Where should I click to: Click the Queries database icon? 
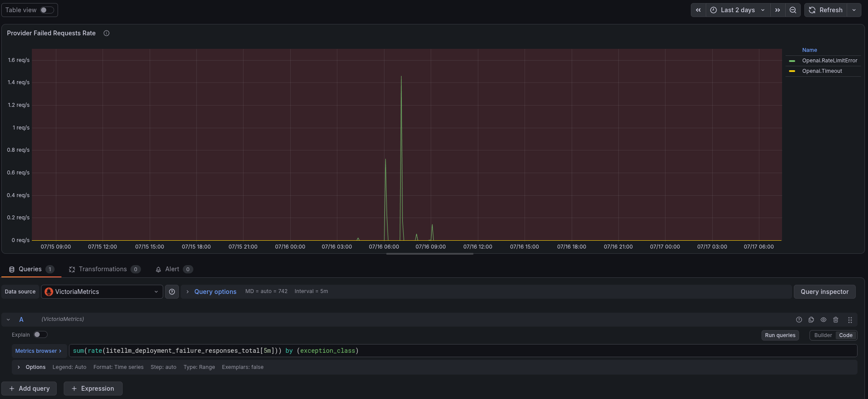pos(12,269)
